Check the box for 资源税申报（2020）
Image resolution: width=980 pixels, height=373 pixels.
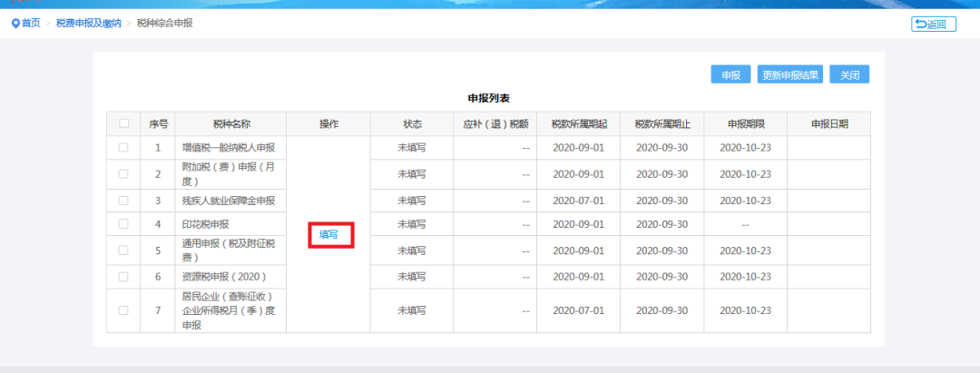[x=123, y=276]
